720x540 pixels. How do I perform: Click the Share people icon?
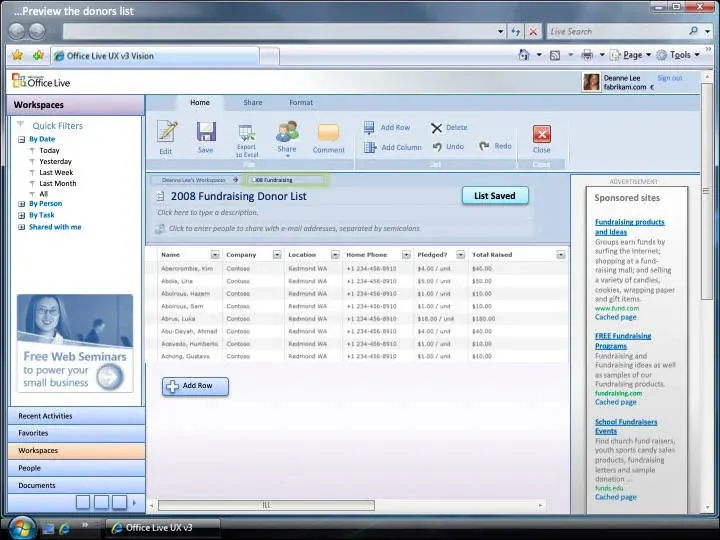click(287, 131)
